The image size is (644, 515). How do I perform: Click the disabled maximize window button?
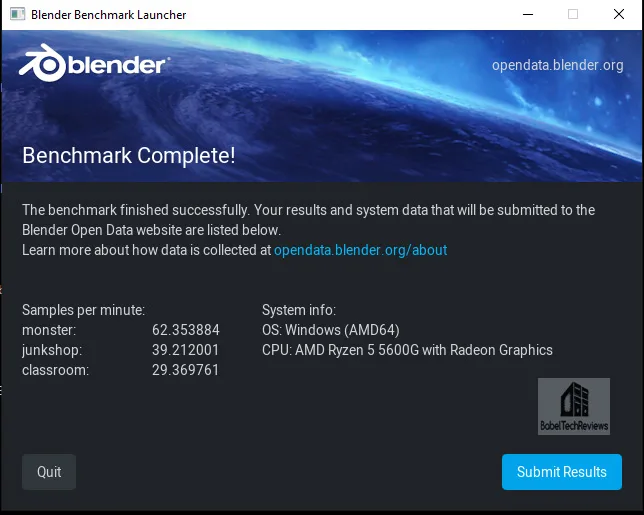(573, 14)
